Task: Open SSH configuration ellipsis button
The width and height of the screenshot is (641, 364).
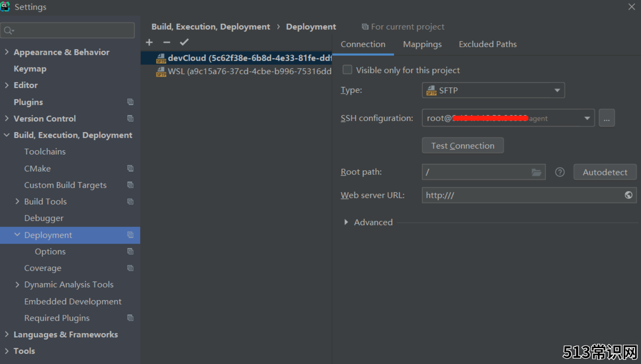Action: pyautogui.click(x=607, y=118)
